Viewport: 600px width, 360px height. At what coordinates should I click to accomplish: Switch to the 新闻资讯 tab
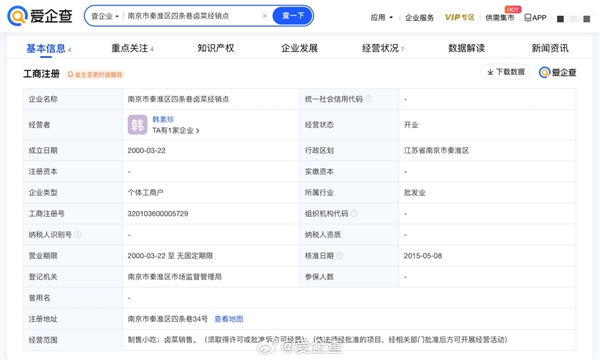[x=550, y=48]
